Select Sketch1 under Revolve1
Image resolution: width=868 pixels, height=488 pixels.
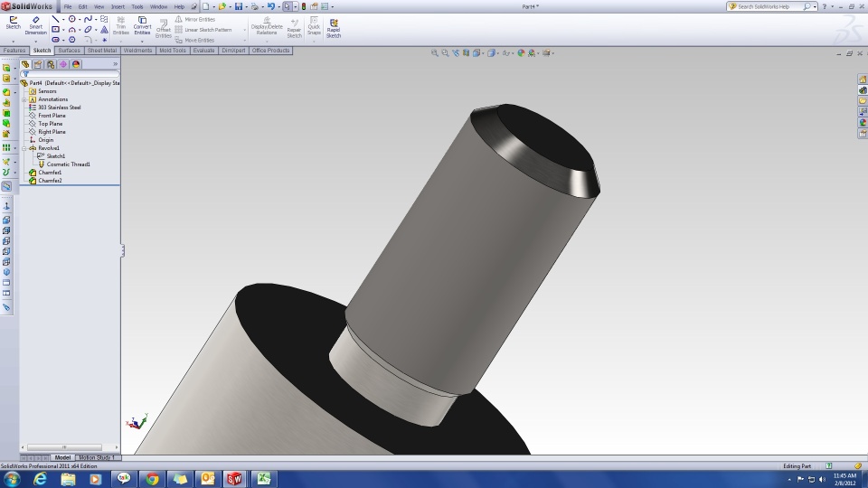coord(55,156)
